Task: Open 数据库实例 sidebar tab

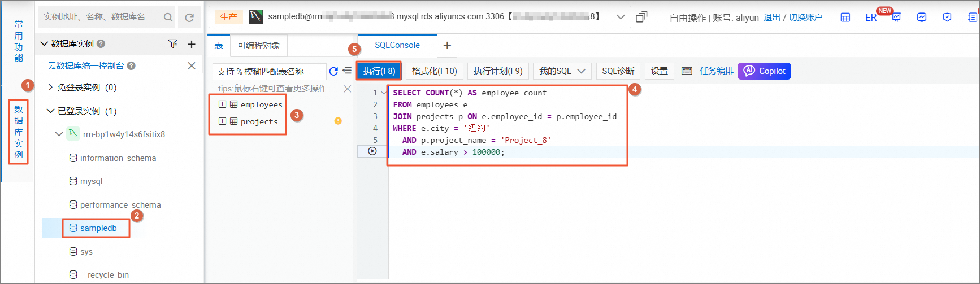Action: click(x=19, y=132)
